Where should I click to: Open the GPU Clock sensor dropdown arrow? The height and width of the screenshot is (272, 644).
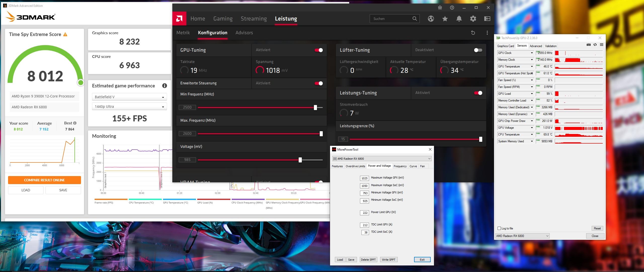532,53
